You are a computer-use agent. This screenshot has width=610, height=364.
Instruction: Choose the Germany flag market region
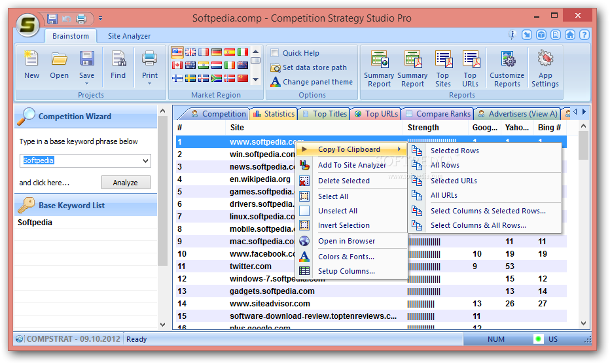pyautogui.click(x=217, y=52)
